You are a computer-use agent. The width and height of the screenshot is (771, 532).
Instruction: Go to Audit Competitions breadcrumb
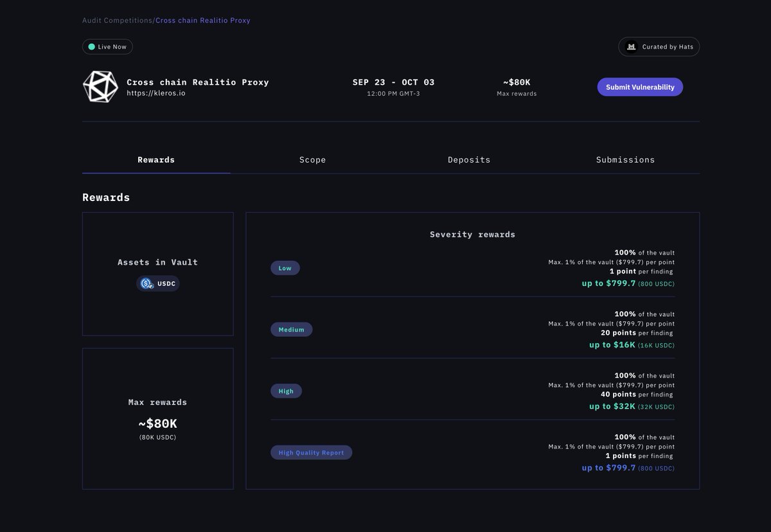pyautogui.click(x=118, y=21)
